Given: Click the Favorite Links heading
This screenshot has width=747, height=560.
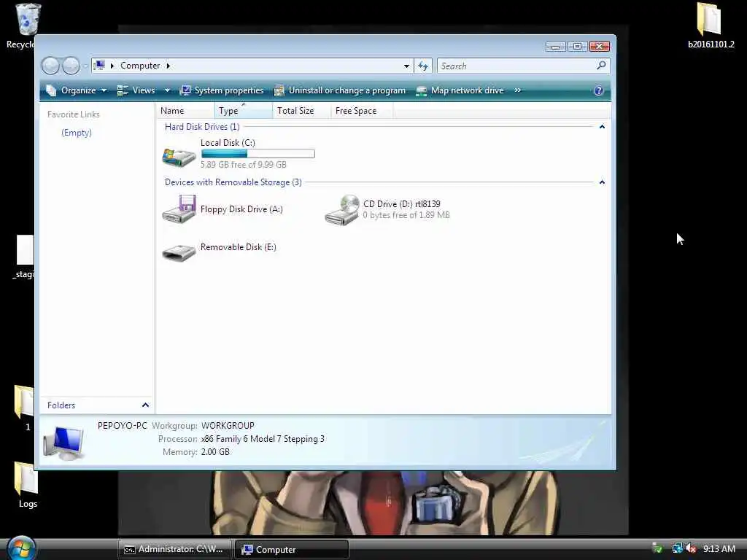Looking at the screenshot, I should tap(74, 114).
